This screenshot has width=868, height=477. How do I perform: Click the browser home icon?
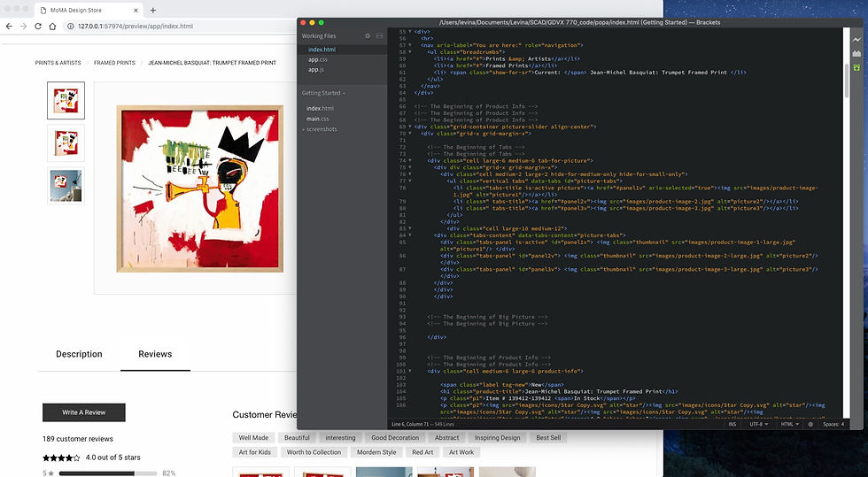tap(52, 26)
